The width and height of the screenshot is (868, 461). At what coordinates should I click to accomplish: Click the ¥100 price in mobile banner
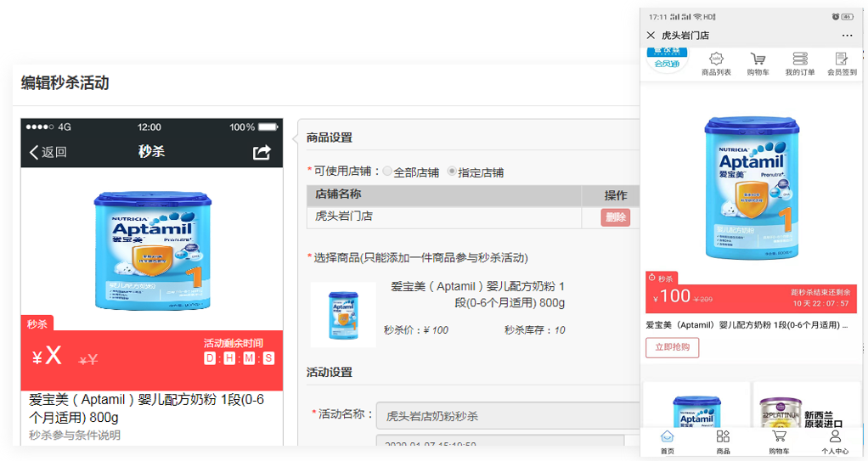(671, 296)
